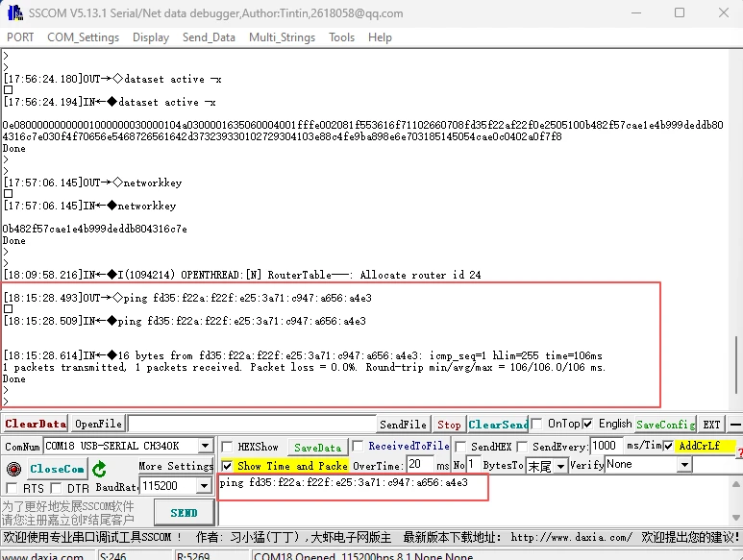Click the EXT panel expand button
Screen dimensions: 743x560
pos(711,425)
